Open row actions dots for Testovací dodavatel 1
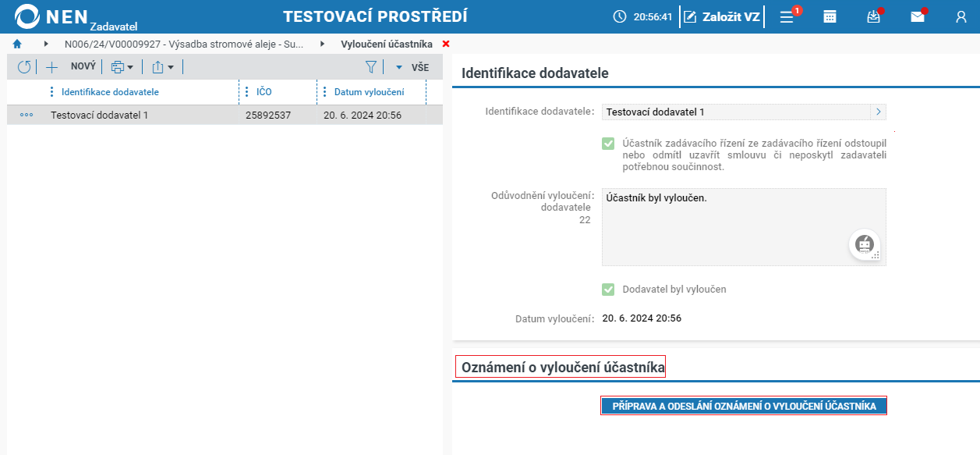The width and height of the screenshot is (980, 455). tap(27, 116)
